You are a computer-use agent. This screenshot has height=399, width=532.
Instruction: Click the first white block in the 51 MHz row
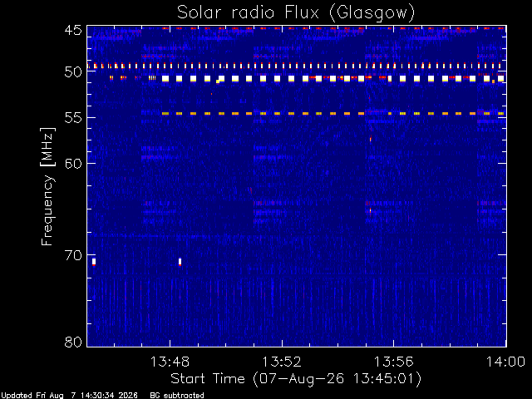click(x=165, y=79)
